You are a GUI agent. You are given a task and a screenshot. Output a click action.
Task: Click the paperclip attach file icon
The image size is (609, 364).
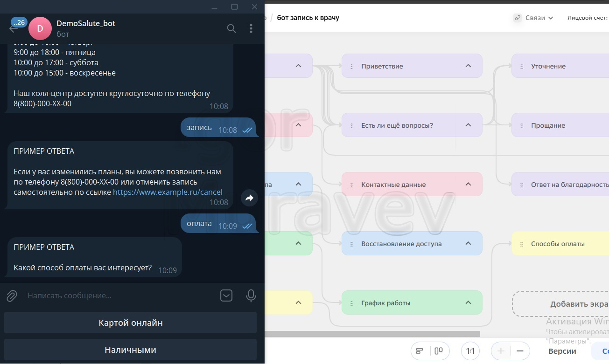[x=12, y=295]
